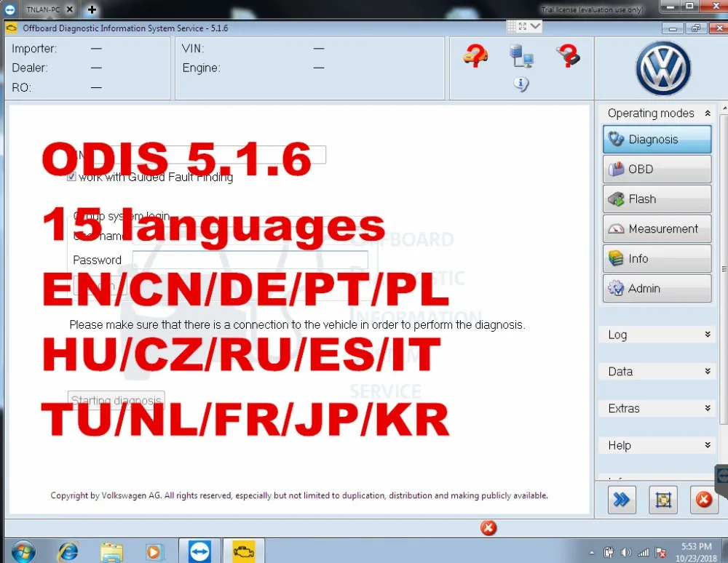Click the diagnostic hardware question mark icon
Viewport: 728px width, 563px height.
(x=569, y=56)
